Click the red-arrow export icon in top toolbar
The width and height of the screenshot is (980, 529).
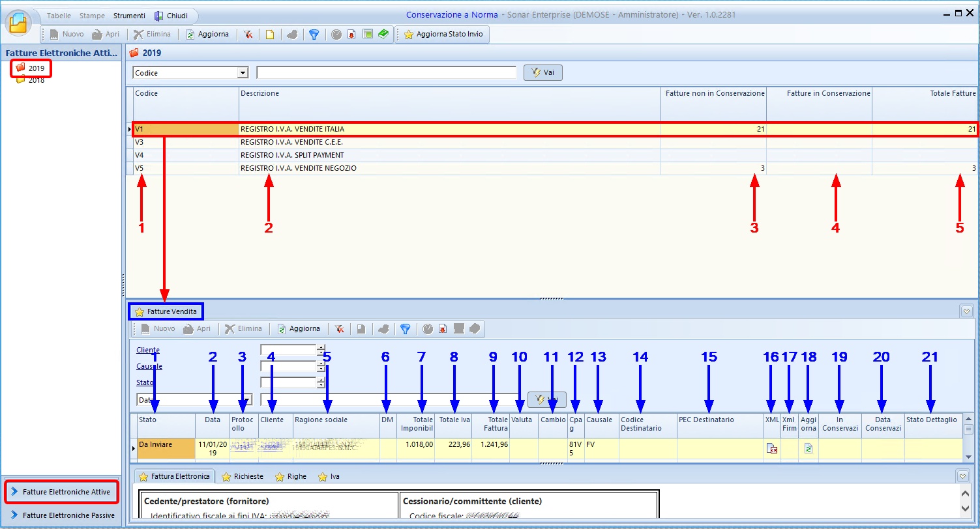[x=351, y=35]
